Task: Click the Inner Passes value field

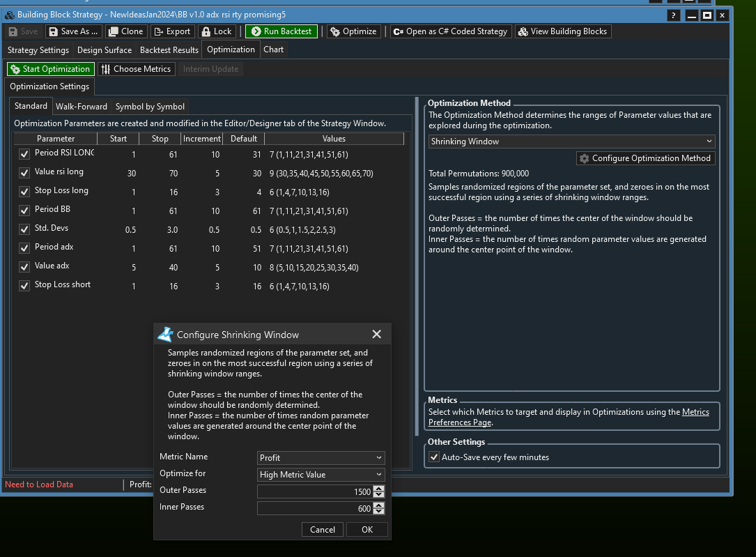Action: click(315, 509)
